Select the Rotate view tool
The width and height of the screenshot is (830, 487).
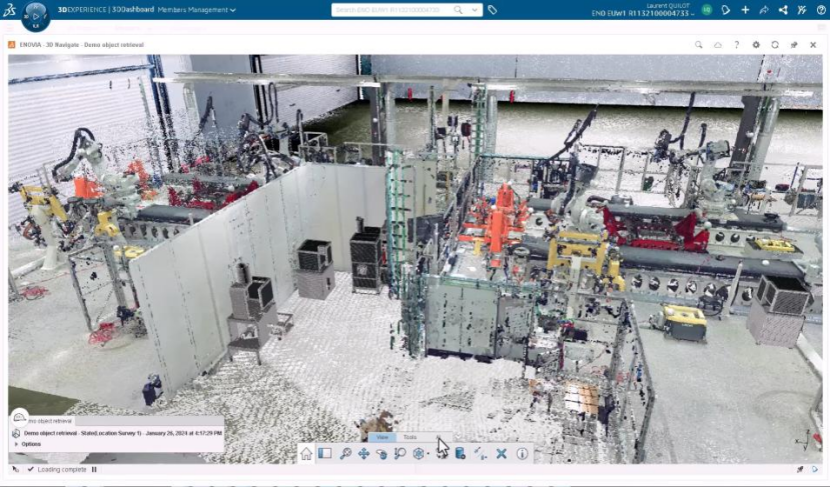[381, 454]
